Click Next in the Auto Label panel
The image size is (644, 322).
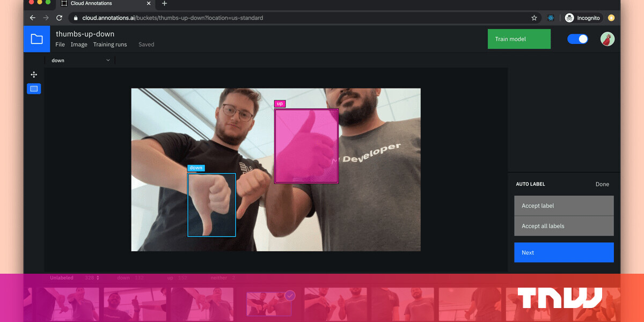pos(563,252)
